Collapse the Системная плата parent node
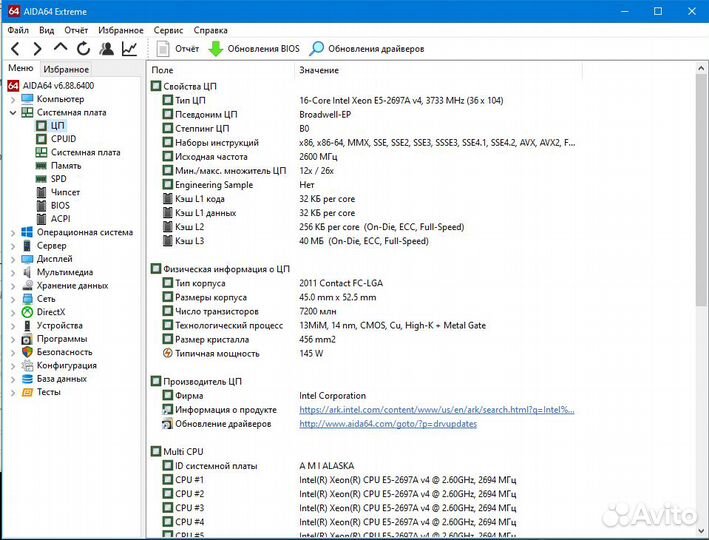Image resolution: width=709 pixels, height=540 pixels. point(13,112)
